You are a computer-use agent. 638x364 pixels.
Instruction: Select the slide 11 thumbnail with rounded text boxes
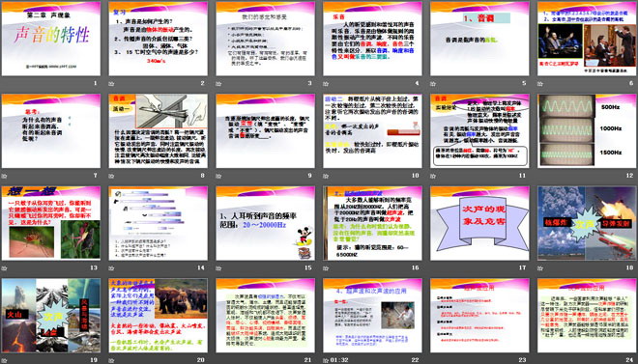pos(479,130)
